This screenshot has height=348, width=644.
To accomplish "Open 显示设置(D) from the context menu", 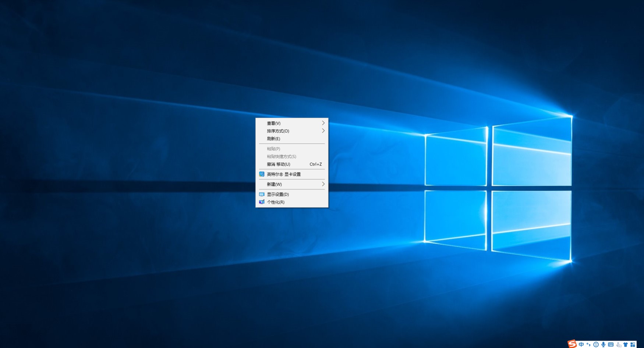I will click(292, 194).
